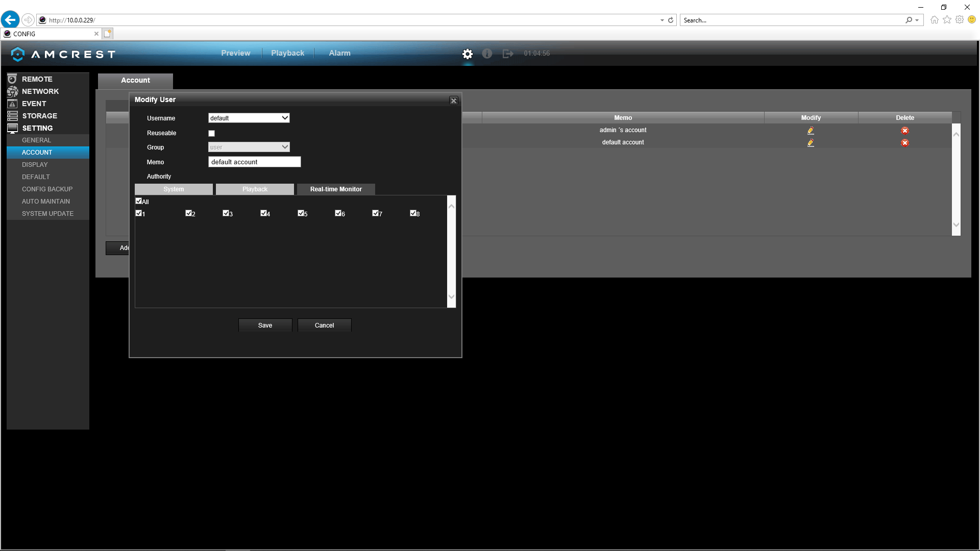Uncheck channel 6 checkbox
This screenshot has height=551, width=980.
click(x=338, y=213)
